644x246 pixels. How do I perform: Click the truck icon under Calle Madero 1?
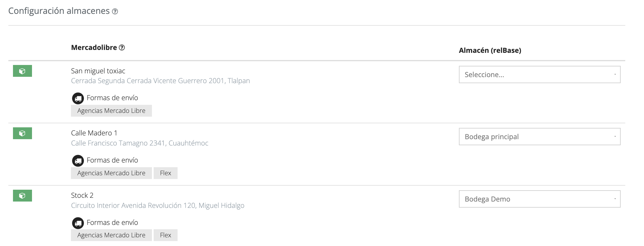[78, 161]
